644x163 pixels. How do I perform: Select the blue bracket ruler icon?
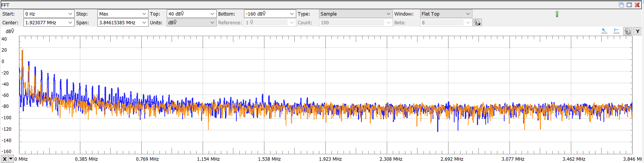click(616, 31)
